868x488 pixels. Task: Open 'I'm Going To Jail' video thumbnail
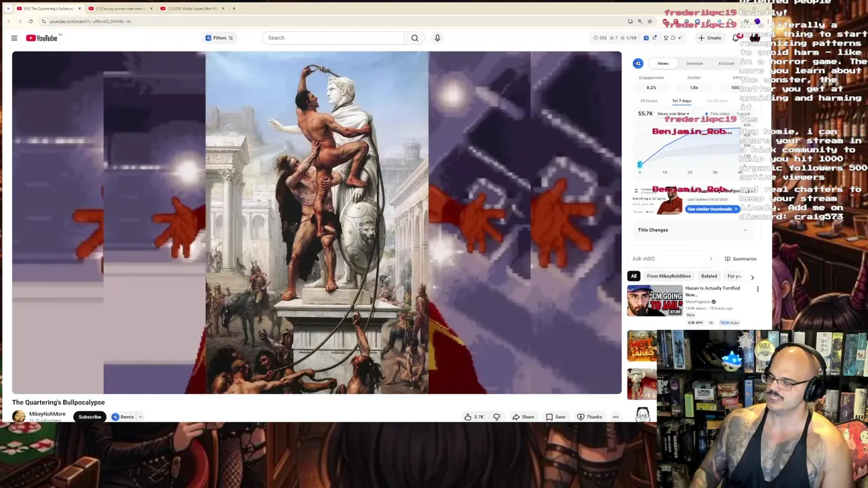(x=654, y=300)
